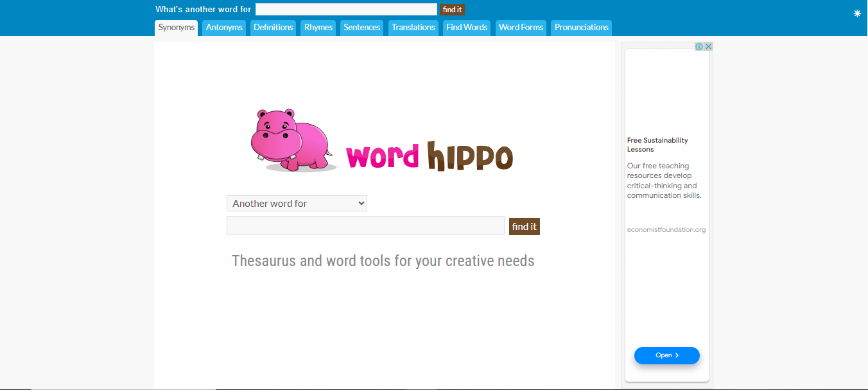Click "What's another word for" label
Screen dimensions: 868x390
pos(204,10)
